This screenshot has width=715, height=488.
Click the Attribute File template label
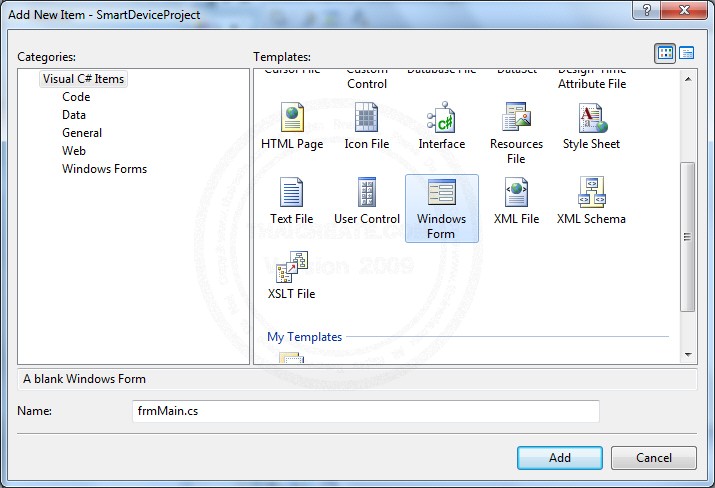592,78
